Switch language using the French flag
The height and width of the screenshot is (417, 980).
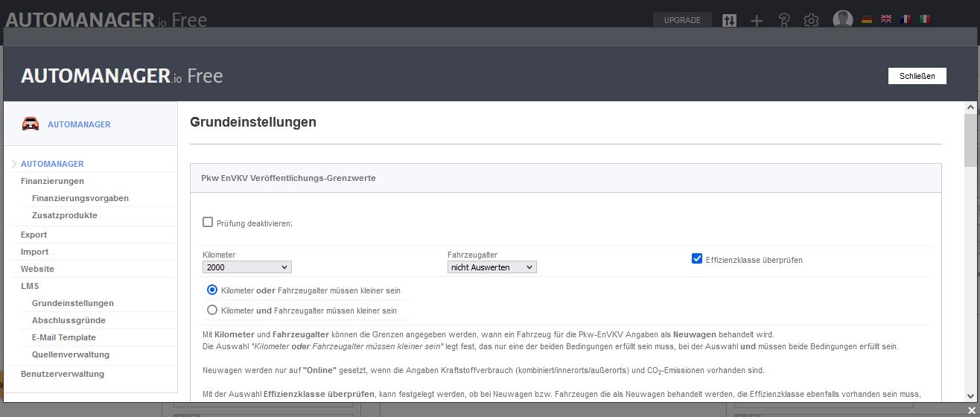pos(905,19)
